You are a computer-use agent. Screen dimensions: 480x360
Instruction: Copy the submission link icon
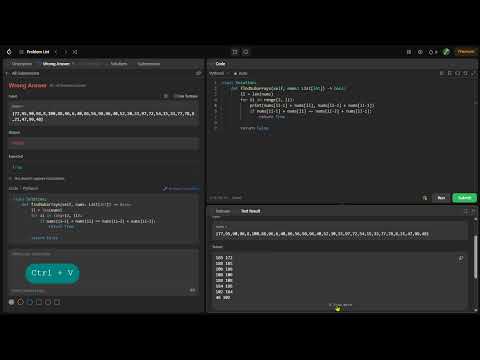[x=198, y=73]
